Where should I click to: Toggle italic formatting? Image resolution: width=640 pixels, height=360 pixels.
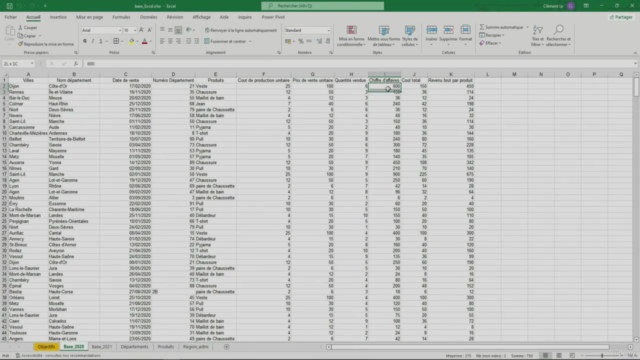[x=93, y=41]
